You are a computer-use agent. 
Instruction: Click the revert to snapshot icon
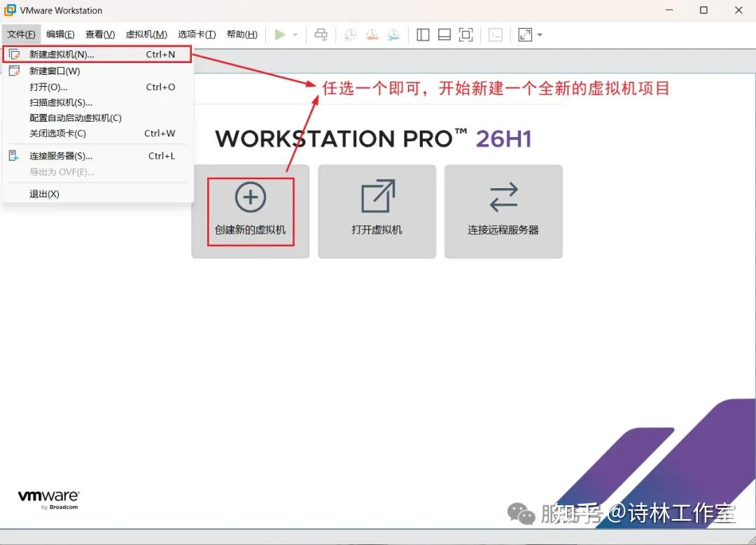click(372, 35)
